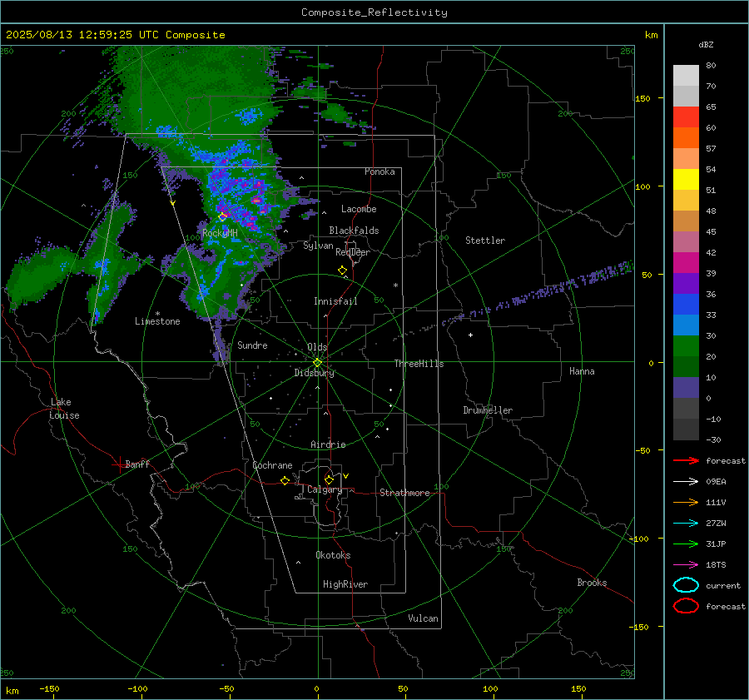Screen dimensions: 749x700
Task: Click the red swatch in dBZ legend
Action: (x=686, y=117)
